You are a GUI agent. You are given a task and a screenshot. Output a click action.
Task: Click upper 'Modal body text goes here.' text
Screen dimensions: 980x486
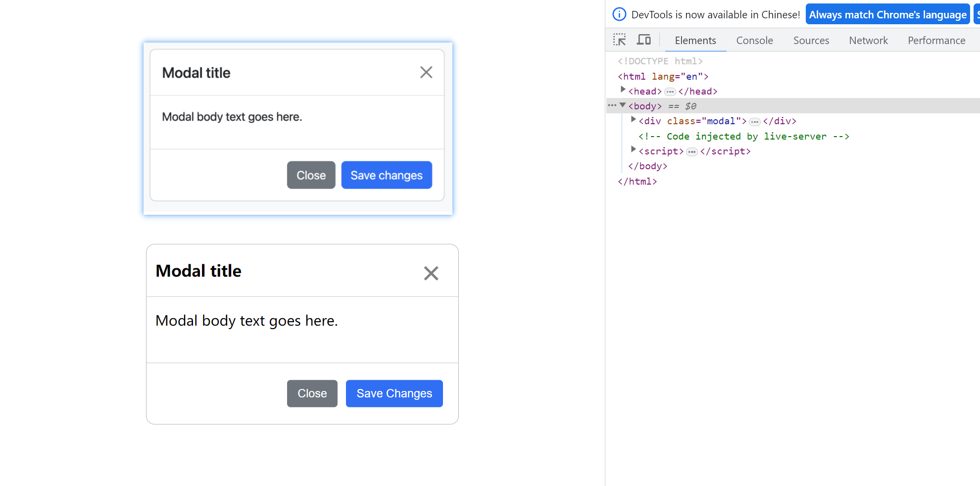tap(232, 117)
